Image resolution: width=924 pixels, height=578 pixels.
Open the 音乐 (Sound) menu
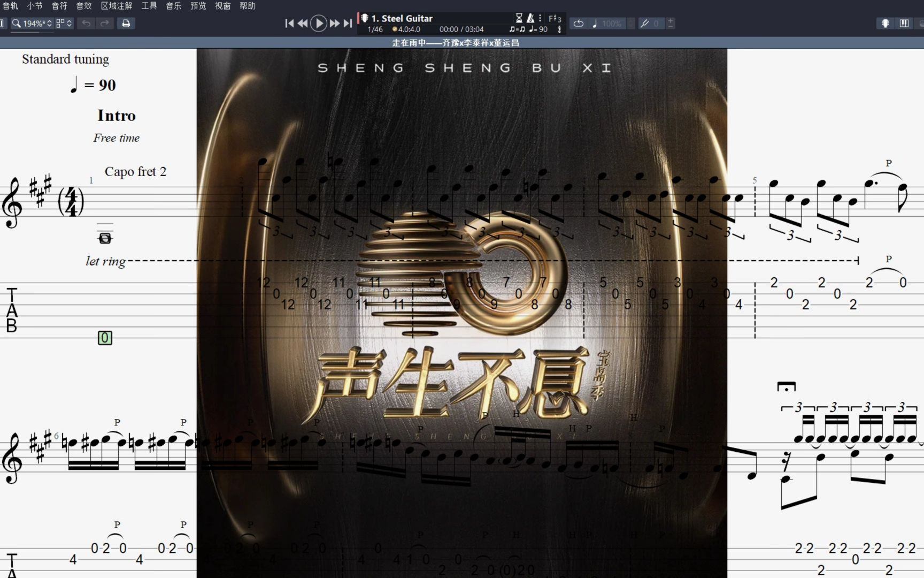(174, 6)
